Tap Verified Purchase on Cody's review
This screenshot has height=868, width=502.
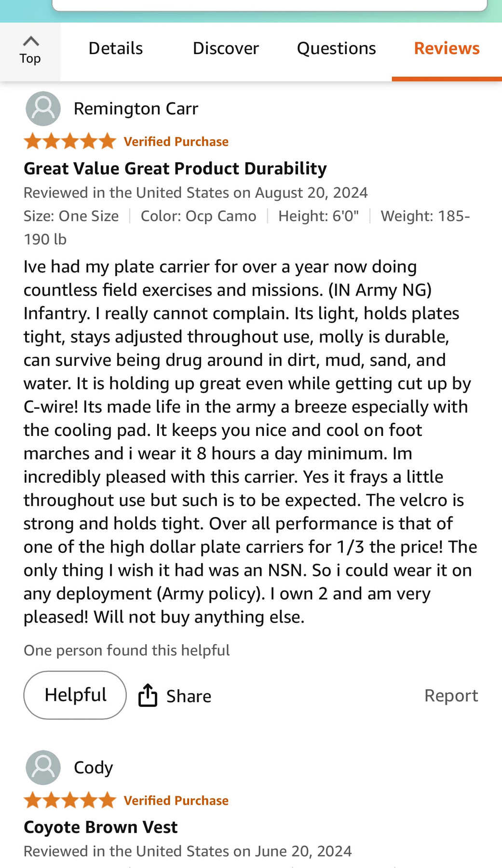click(x=176, y=800)
